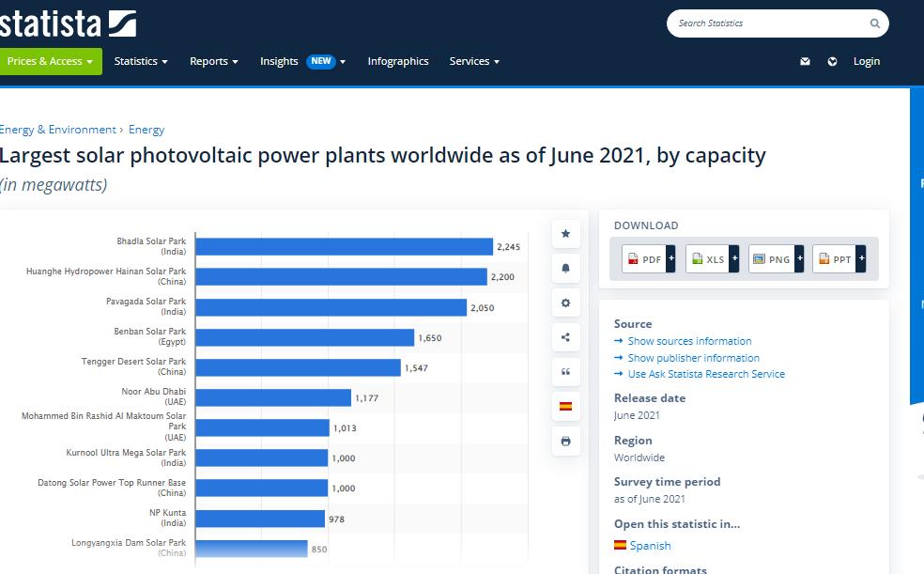Image resolution: width=924 pixels, height=574 pixels.
Task: Download the statistic as PDF
Action: 647,259
